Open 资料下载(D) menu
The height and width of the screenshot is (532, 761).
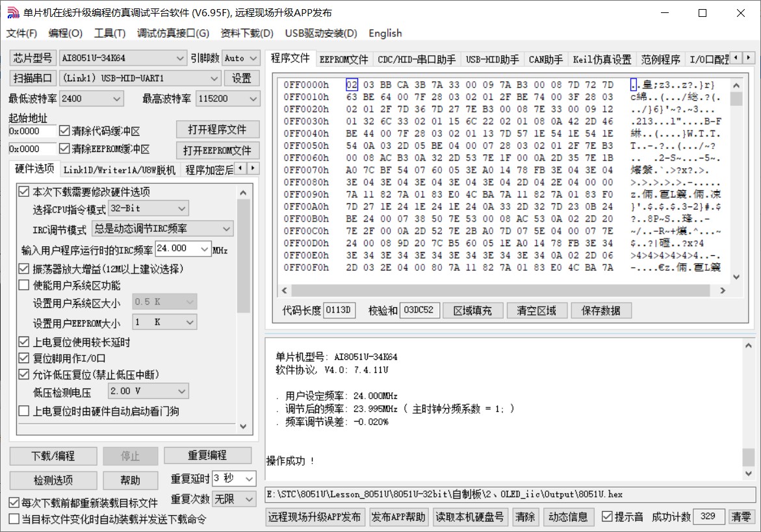[x=246, y=33]
